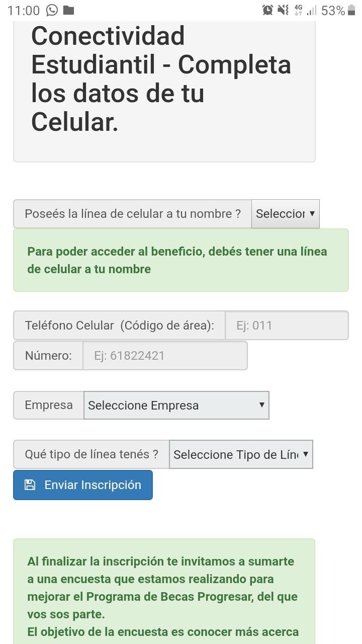Screen dimensions: 362x644
Task: Click the number field 'Ej: 61822421'
Action: tap(165, 355)
